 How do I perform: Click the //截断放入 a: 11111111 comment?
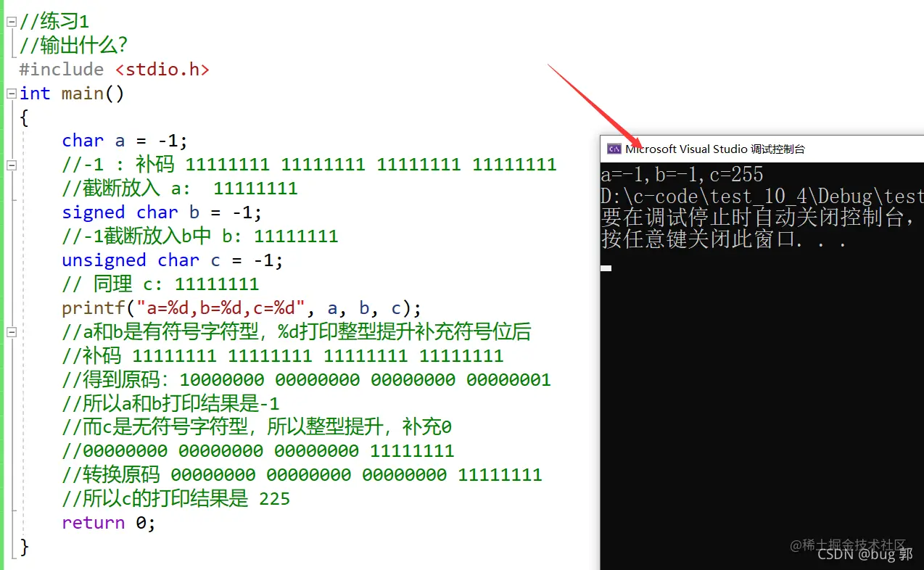(x=180, y=189)
